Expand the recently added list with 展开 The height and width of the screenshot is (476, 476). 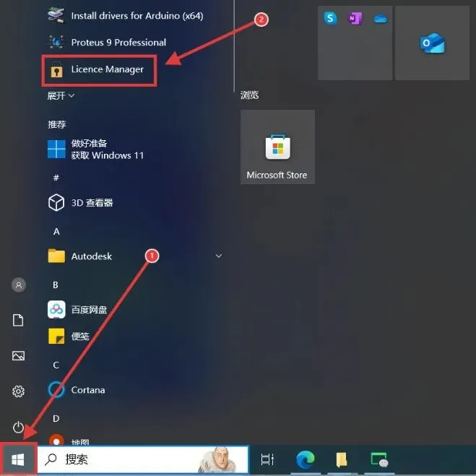click(61, 95)
